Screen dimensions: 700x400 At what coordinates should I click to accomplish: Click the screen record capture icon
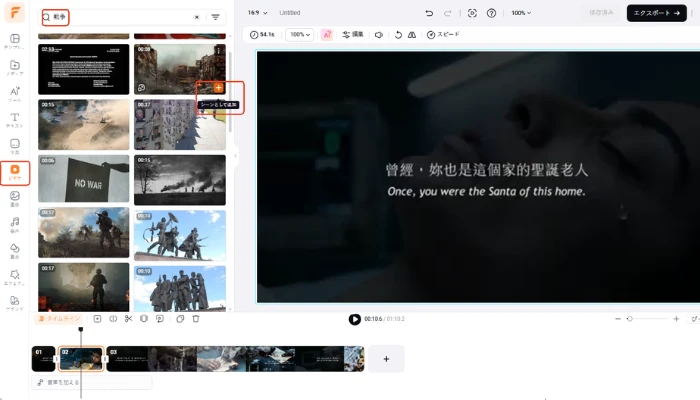click(472, 13)
